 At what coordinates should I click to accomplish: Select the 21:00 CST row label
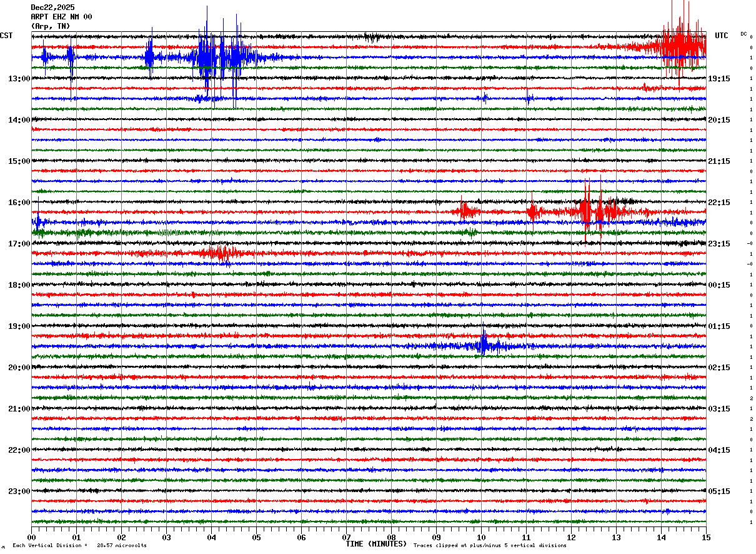pos(19,409)
